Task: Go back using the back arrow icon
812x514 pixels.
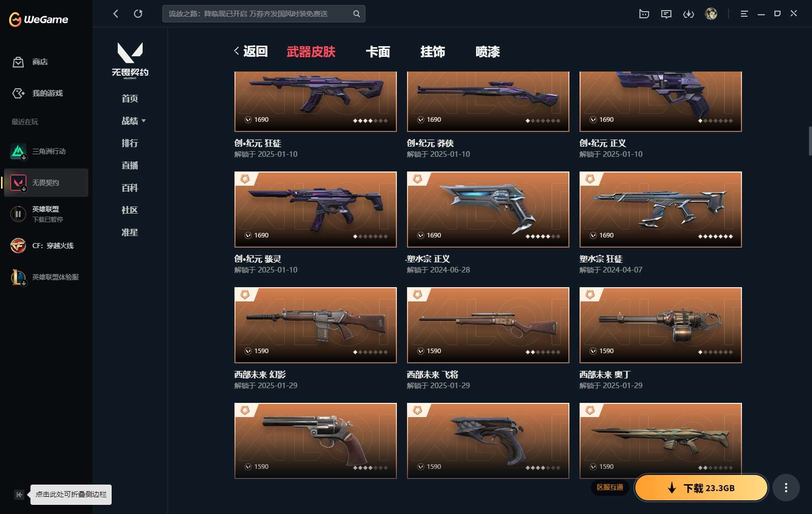Action: pyautogui.click(x=116, y=14)
